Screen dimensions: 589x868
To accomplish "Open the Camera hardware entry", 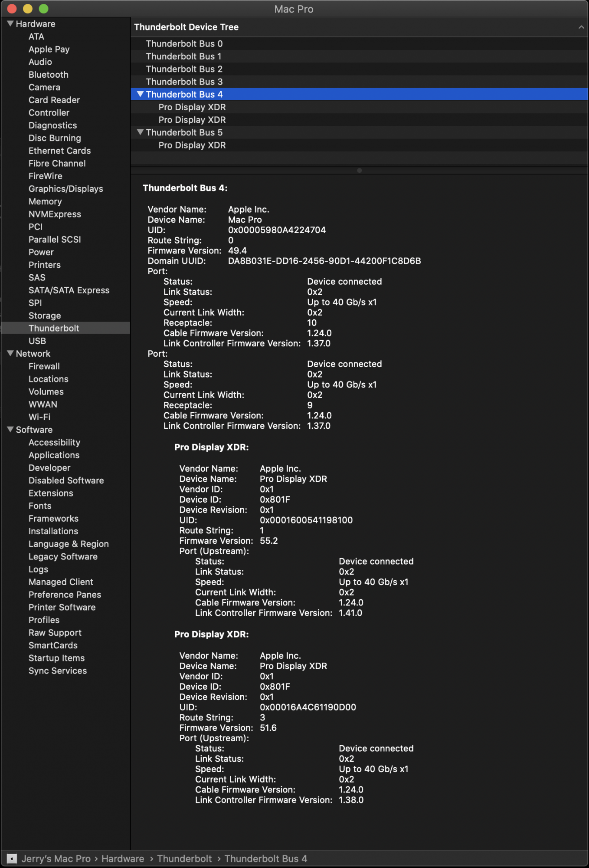I will click(44, 87).
